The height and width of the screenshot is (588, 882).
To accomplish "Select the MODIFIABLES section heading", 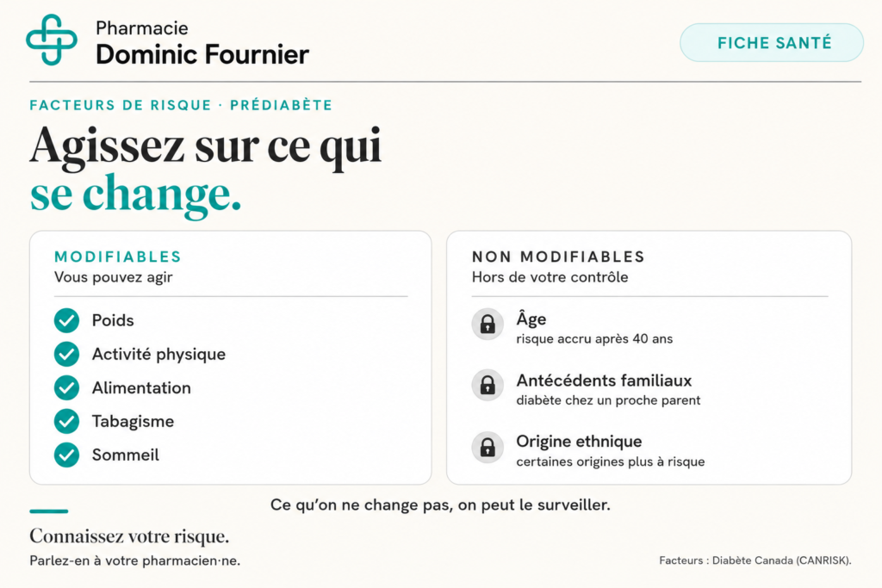I will pos(117,257).
